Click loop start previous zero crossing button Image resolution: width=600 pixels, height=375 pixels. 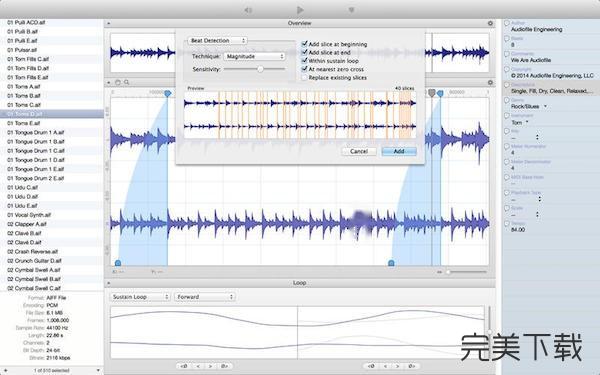[184, 366]
